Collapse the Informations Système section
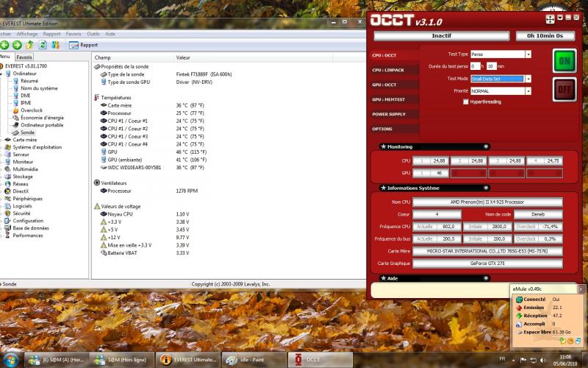 [x=486, y=188]
